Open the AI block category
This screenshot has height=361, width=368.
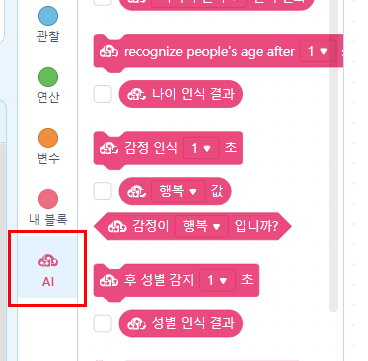pos(48,267)
